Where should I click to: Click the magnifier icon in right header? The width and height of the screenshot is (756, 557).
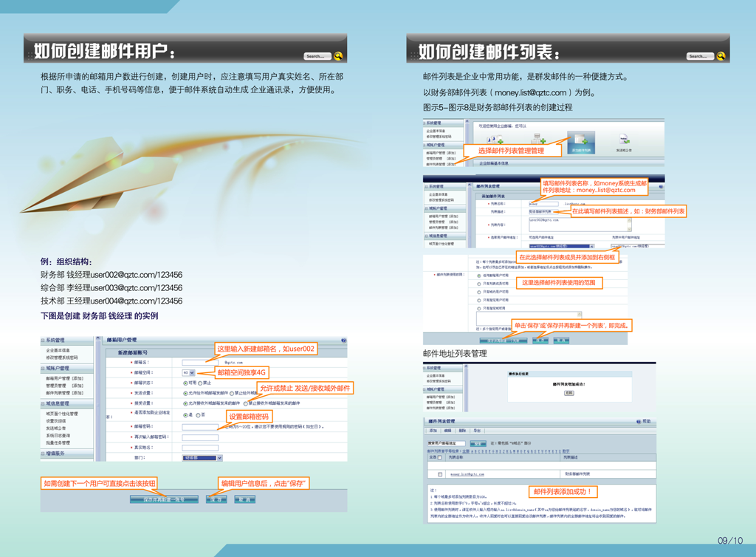(x=721, y=56)
